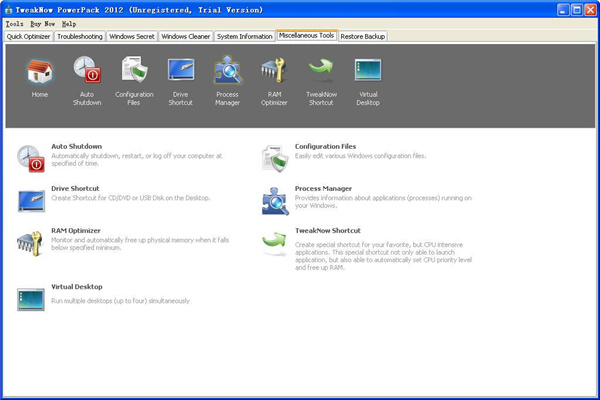
Task: Click the Home icon in the toolbar
Action: coord(40,72)
